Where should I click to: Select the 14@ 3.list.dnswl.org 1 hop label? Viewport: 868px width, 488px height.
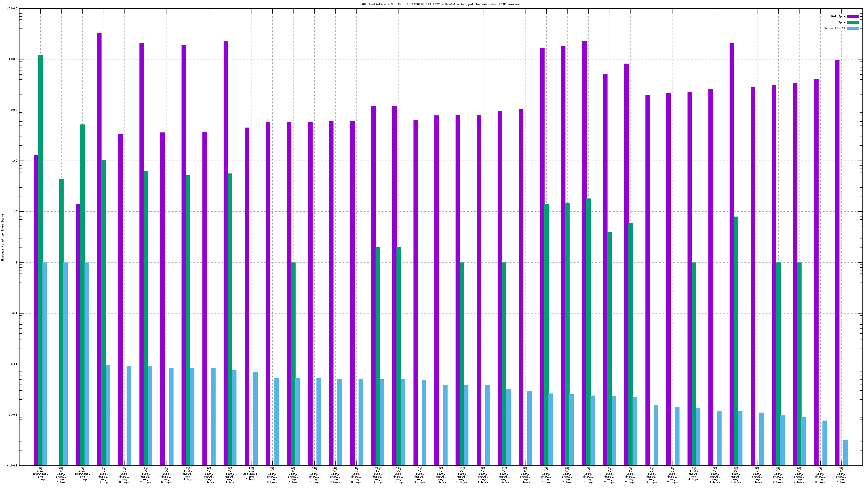pyautogui.click(x=314, y=475)
